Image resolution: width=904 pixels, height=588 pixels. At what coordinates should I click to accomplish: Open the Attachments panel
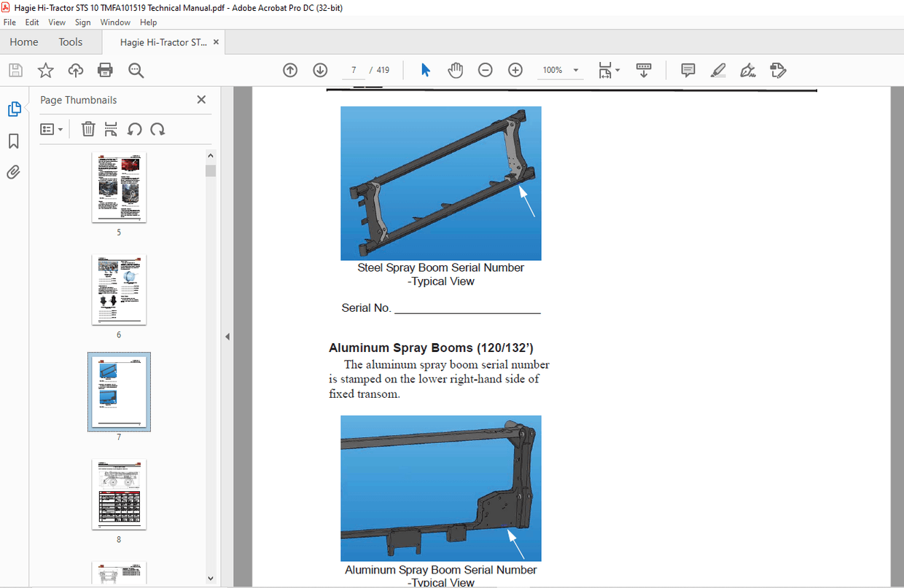13,172
